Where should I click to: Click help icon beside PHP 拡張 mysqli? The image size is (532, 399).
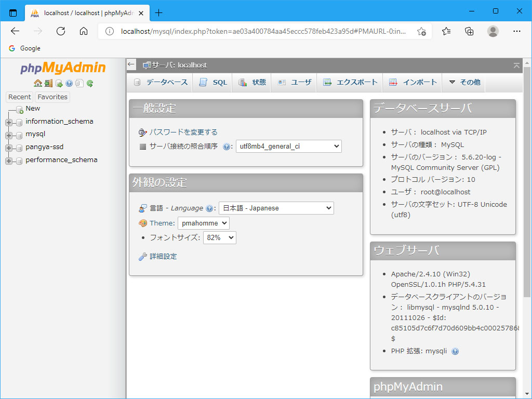coord(455,352)
